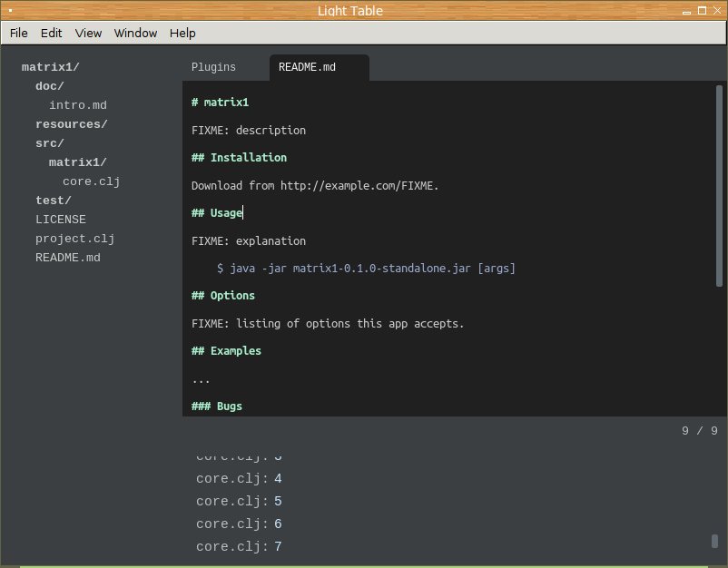Maximize the Light Table window
The width and height of the screenshot is (728, 568).
point(701,11)
